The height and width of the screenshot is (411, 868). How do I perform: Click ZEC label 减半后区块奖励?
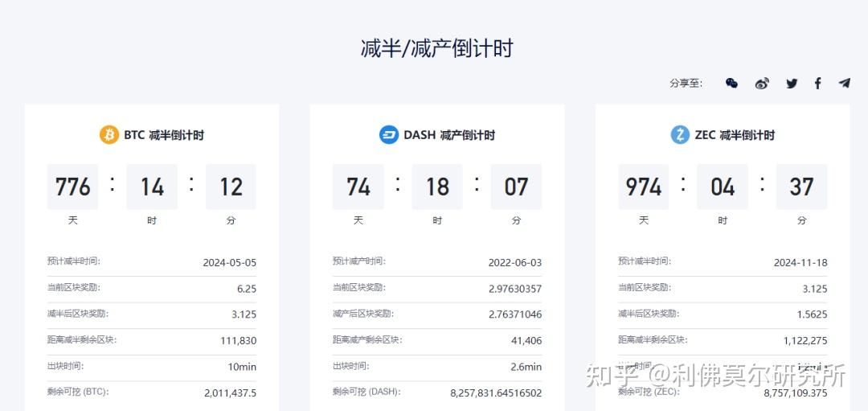[649, 314]
